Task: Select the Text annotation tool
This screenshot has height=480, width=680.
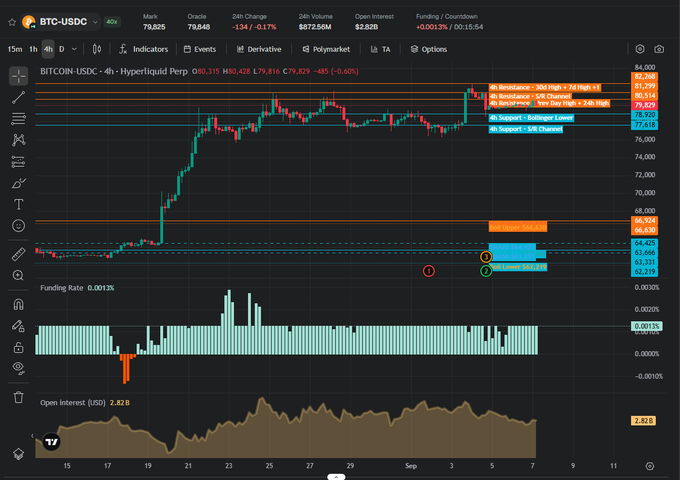Action: 18,204
